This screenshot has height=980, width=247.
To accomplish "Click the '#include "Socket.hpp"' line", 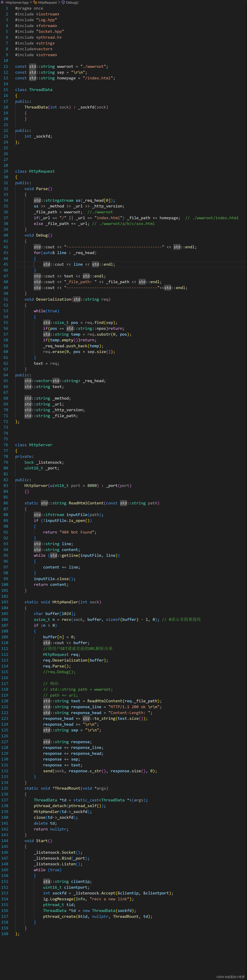I will click(x=40, y=32).
